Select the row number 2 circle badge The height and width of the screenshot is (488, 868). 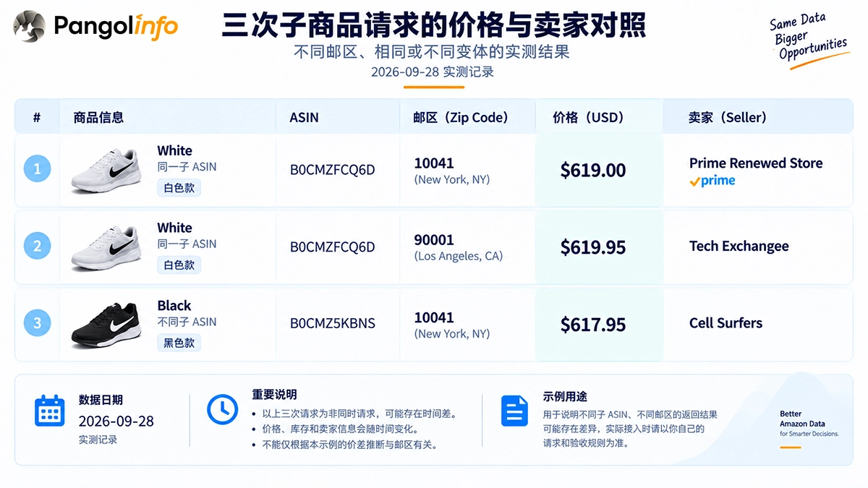point(38,247)
